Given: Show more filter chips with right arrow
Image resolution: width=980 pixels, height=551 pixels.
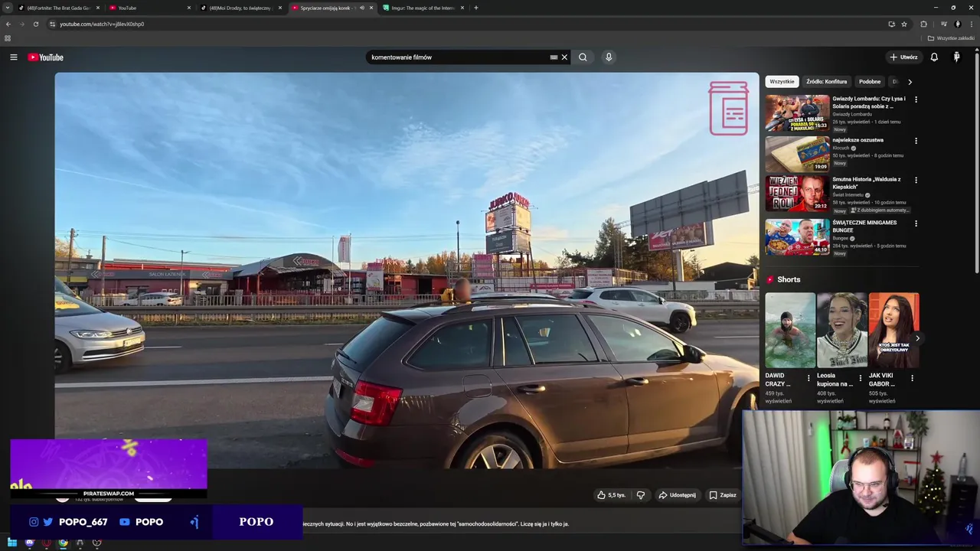Looking at the screenshot, I should point(910,82).
